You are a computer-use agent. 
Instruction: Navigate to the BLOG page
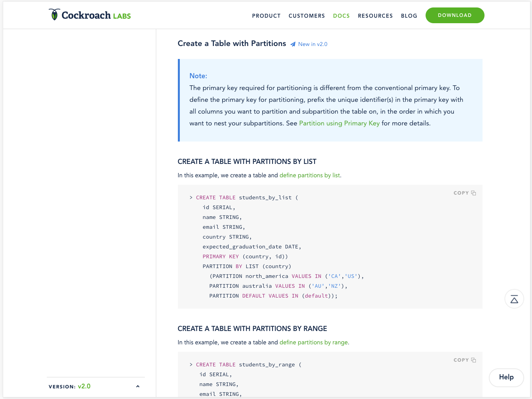click(409, 16)
